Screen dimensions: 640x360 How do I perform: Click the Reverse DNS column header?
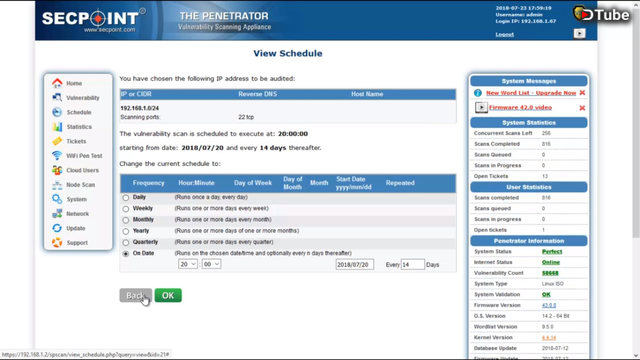(x=258, y=94)
